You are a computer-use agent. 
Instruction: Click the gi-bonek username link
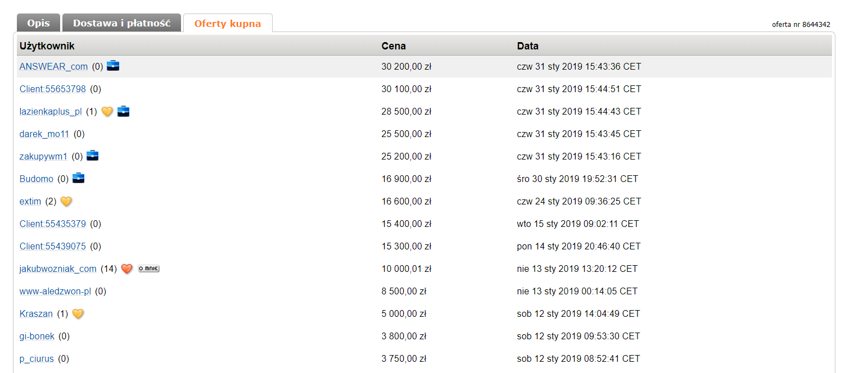pyautogui.click(x=37, y=336)
